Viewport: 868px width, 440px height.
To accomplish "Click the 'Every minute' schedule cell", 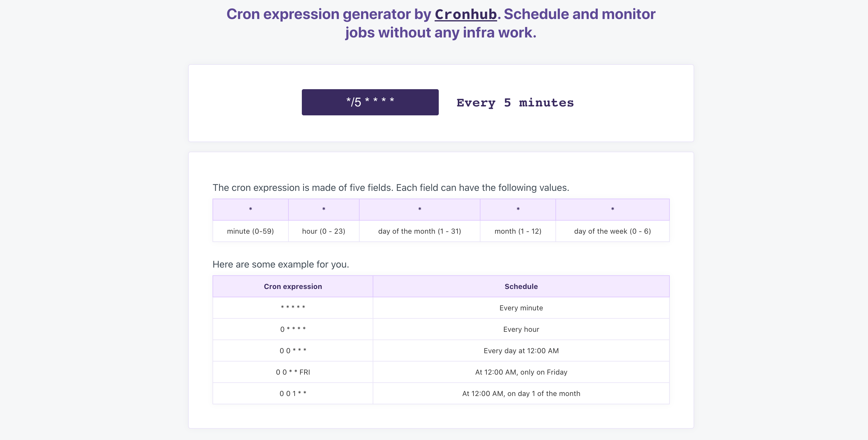I will (521, 308).
